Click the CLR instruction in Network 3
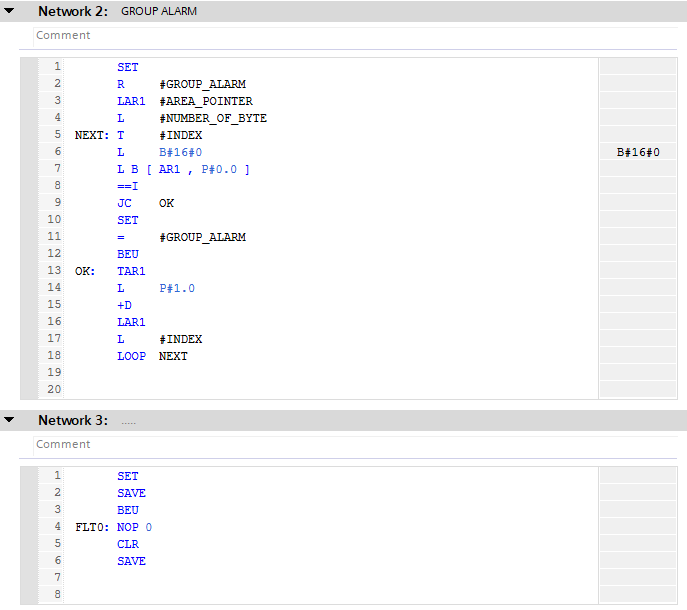 point(127,544)
